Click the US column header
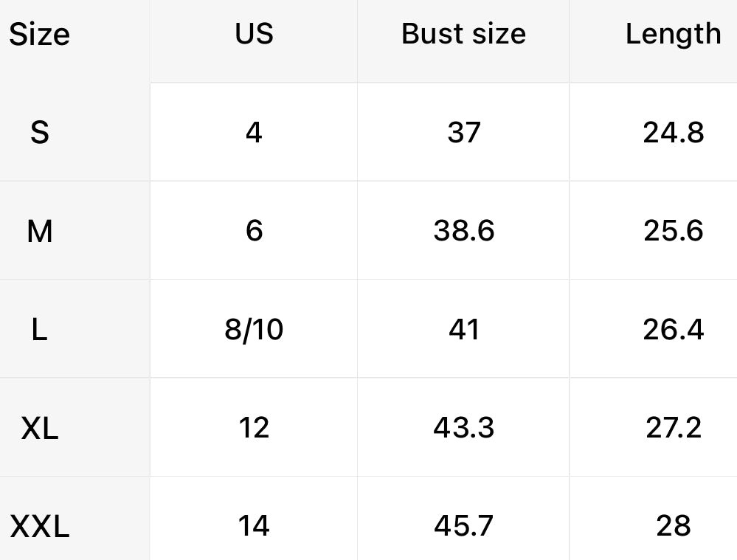Image resolution: width=737 pixels, height=560 pixels. click(254, 34)
